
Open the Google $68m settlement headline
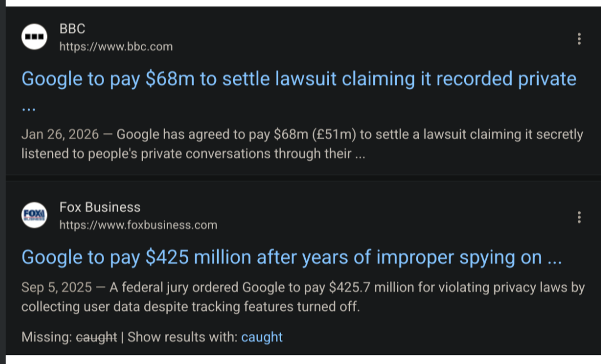coord(299,79)
